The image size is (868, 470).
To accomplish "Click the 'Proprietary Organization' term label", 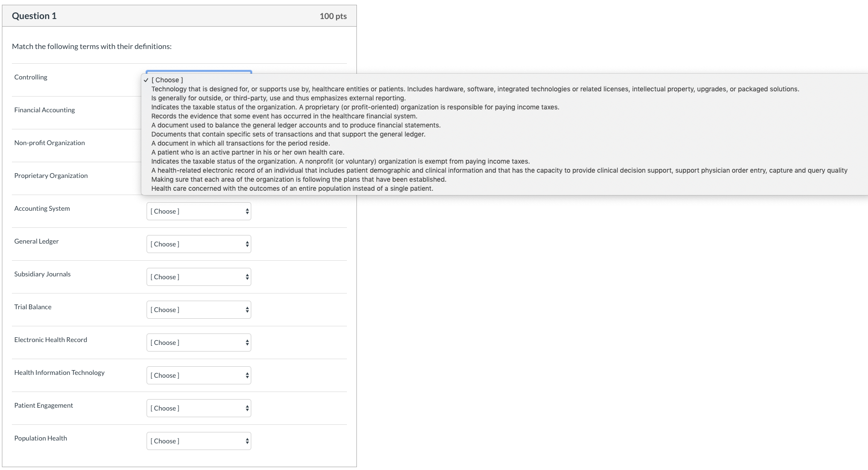I will point(51,176).
